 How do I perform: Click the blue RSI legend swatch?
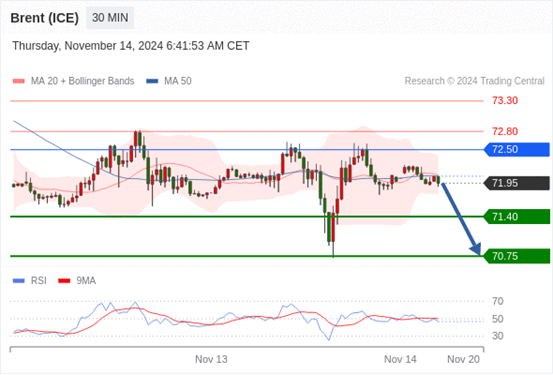coord(19,281)
